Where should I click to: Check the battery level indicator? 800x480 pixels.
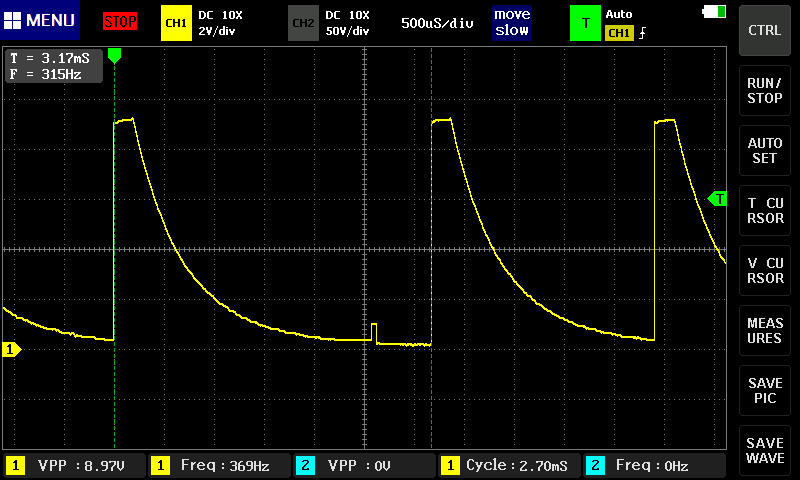(714, 11)
